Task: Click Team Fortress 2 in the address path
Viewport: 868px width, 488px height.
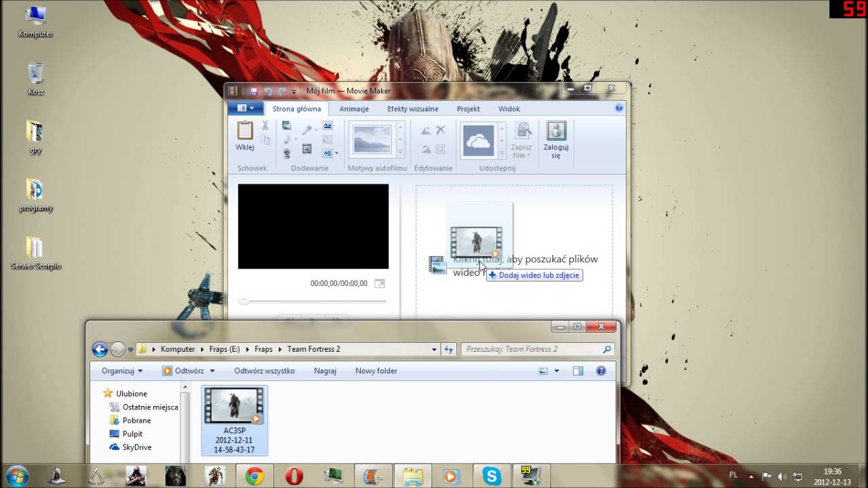Action: click(313, 349)
